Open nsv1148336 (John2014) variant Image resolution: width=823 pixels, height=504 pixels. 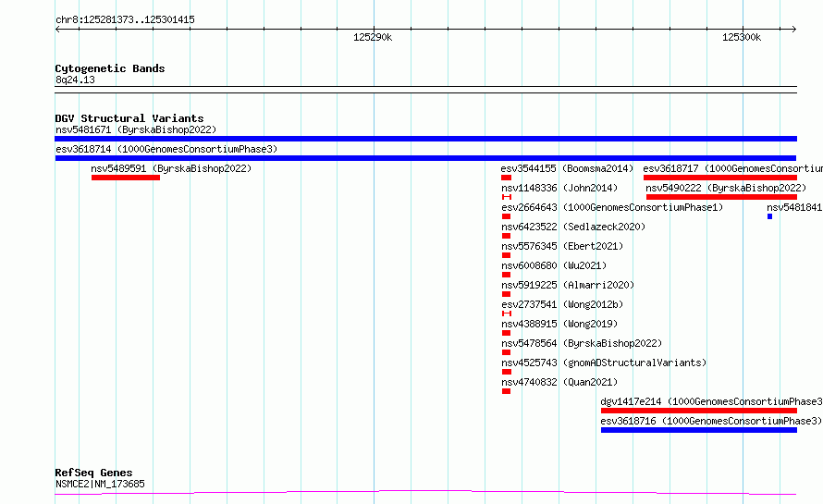click(x=559, y=188)
